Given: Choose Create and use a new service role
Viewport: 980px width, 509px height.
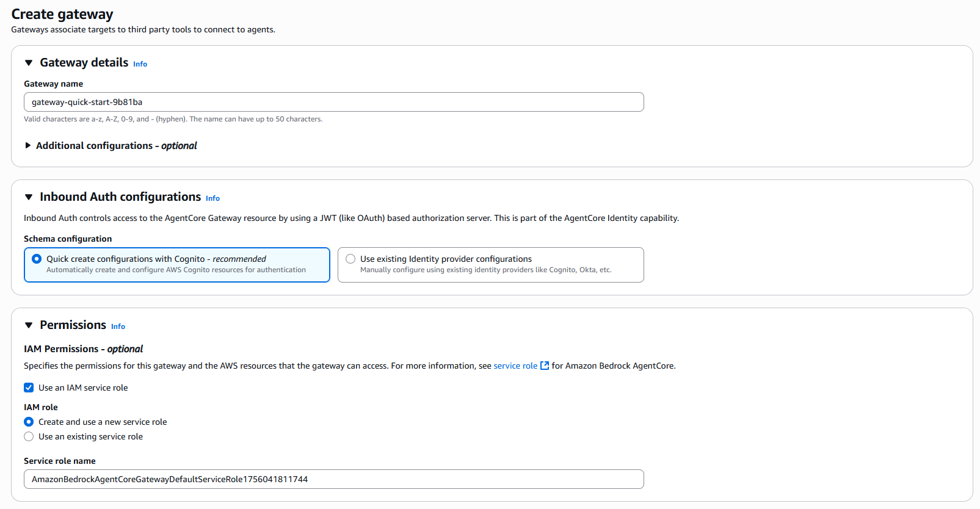Looking at the screenshot, I should (x=29, y=422).
